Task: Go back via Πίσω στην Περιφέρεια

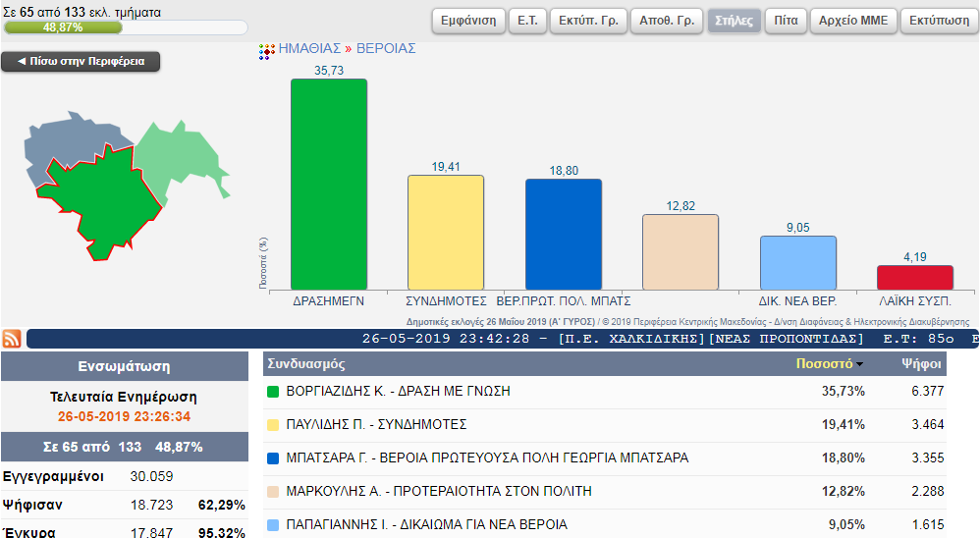Action: [x=81, y=62]
